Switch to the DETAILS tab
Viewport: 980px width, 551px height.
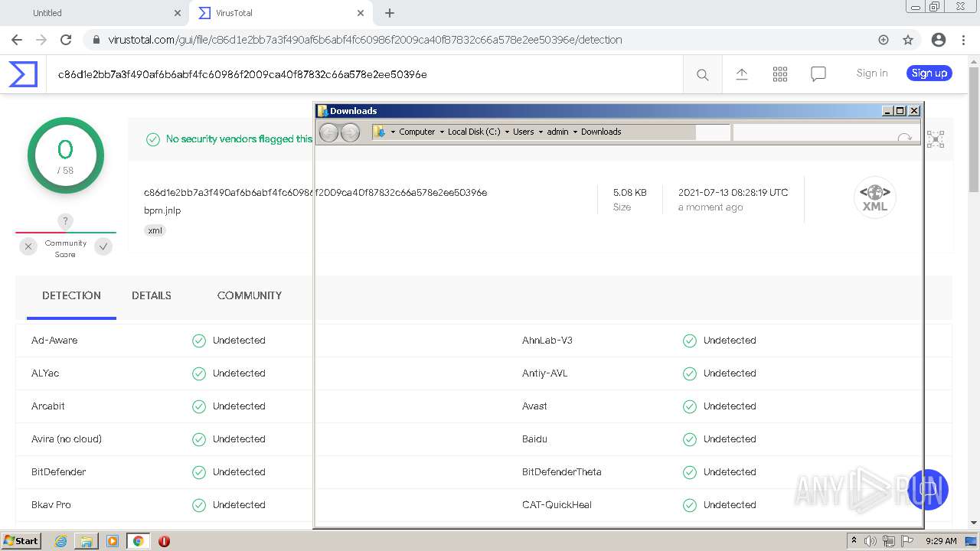152,295
